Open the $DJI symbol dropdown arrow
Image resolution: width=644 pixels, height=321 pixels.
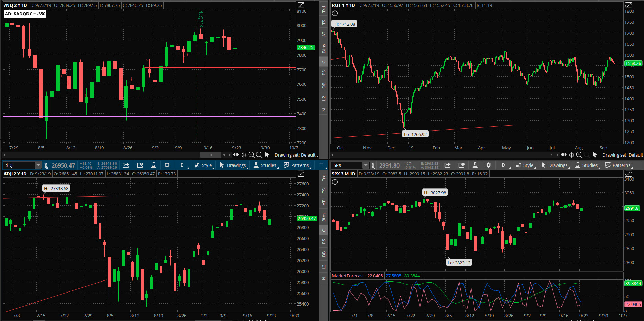point(38,165)
